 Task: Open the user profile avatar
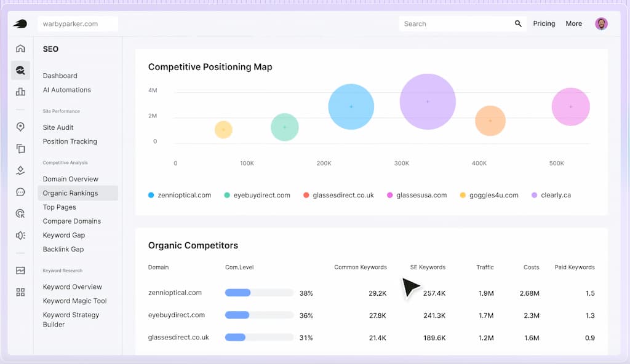[x=601, y=24]
